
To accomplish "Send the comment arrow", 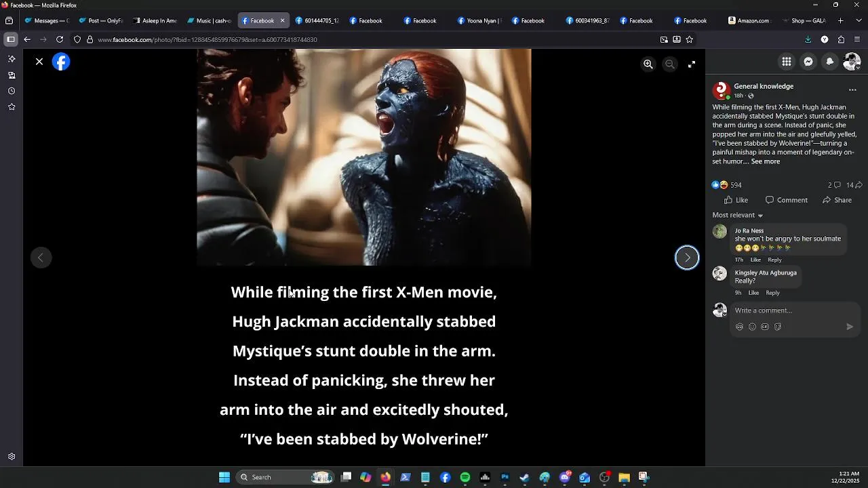I will click(850, 327).
